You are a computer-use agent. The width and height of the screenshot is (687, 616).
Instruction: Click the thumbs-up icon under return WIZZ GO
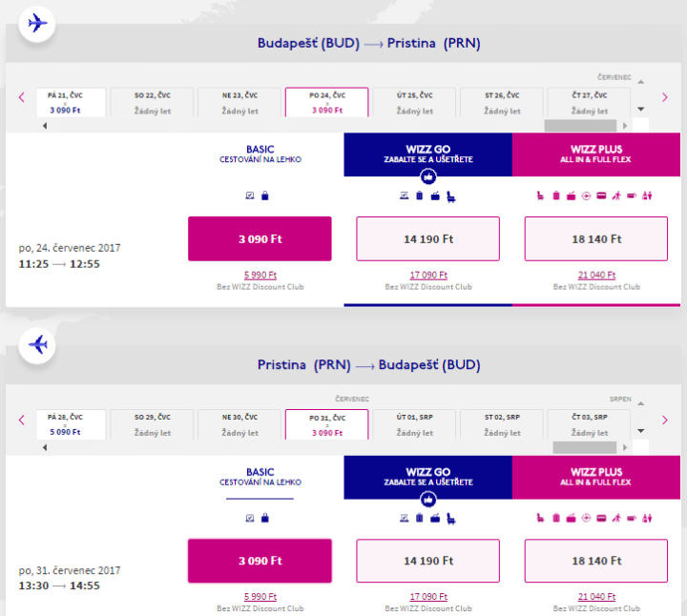(x=427, y=498)
